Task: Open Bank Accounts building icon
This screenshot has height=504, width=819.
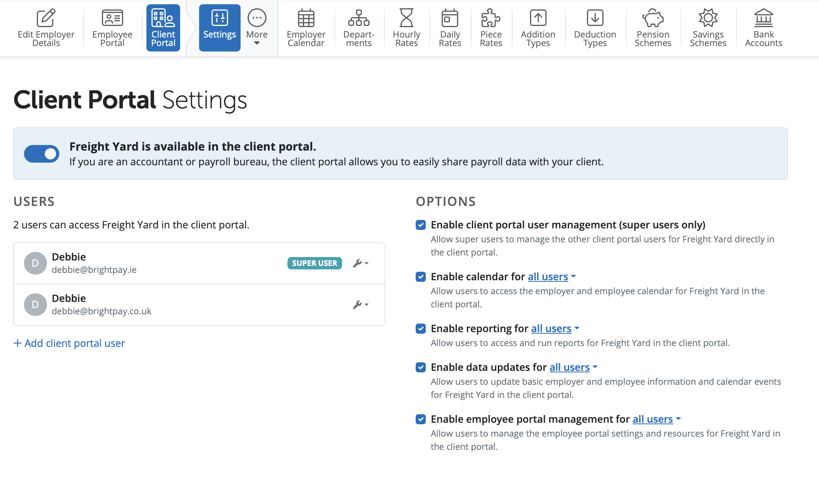Action: tap(763, 18)
